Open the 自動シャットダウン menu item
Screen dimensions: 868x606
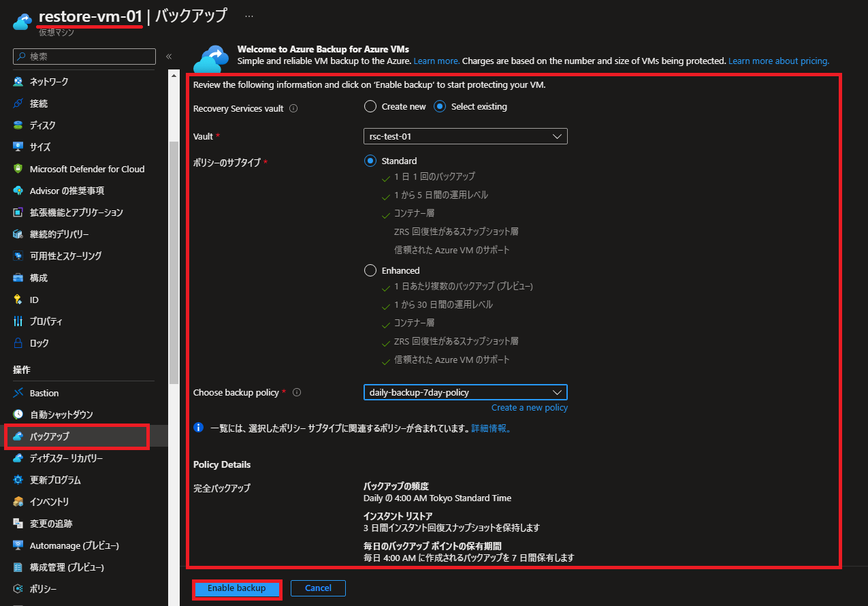click(x=84, y=415)
